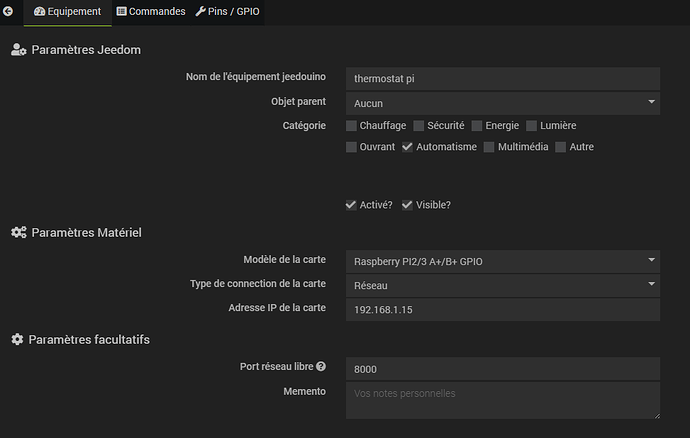690x438 pixels.
Task: Toggle the Visible? checkbox
Action: (x=408, y=205)
